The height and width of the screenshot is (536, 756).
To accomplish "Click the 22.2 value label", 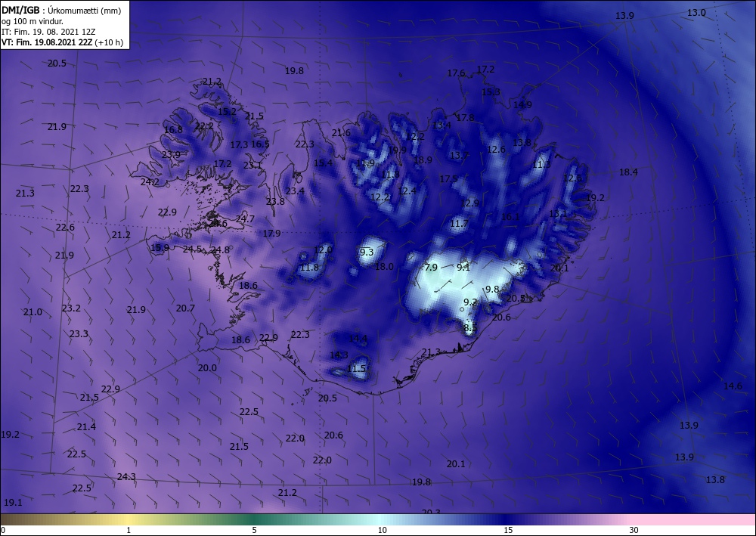I will [x=204, y=125].
